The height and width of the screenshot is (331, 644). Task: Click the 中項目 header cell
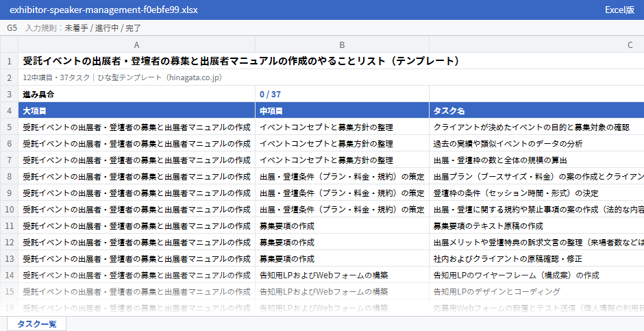342,110
